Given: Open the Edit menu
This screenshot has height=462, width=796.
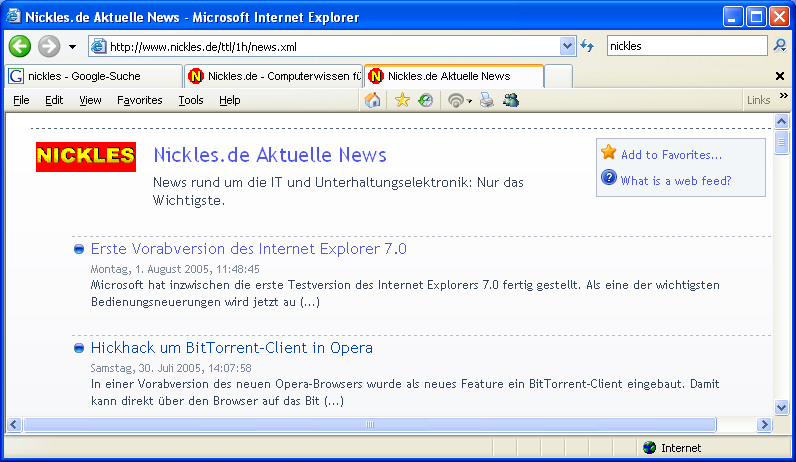Looking at the screenshot, I should tap(54, 101).
